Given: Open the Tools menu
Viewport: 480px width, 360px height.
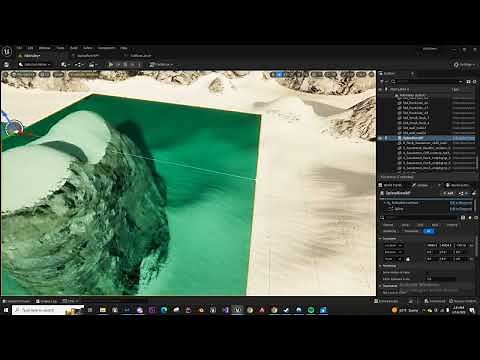Looking at the screenshot, I should (x=60, y=48).
